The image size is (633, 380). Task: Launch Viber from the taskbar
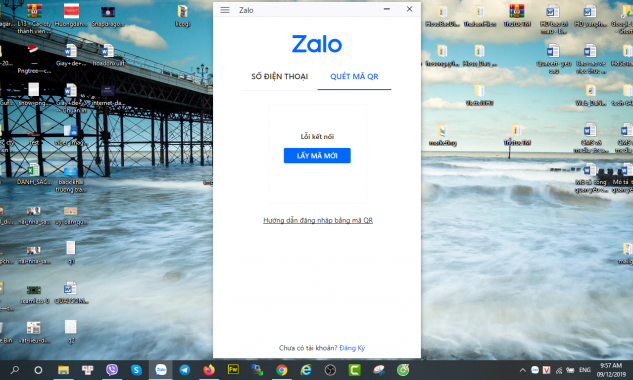tap(112, 370)
